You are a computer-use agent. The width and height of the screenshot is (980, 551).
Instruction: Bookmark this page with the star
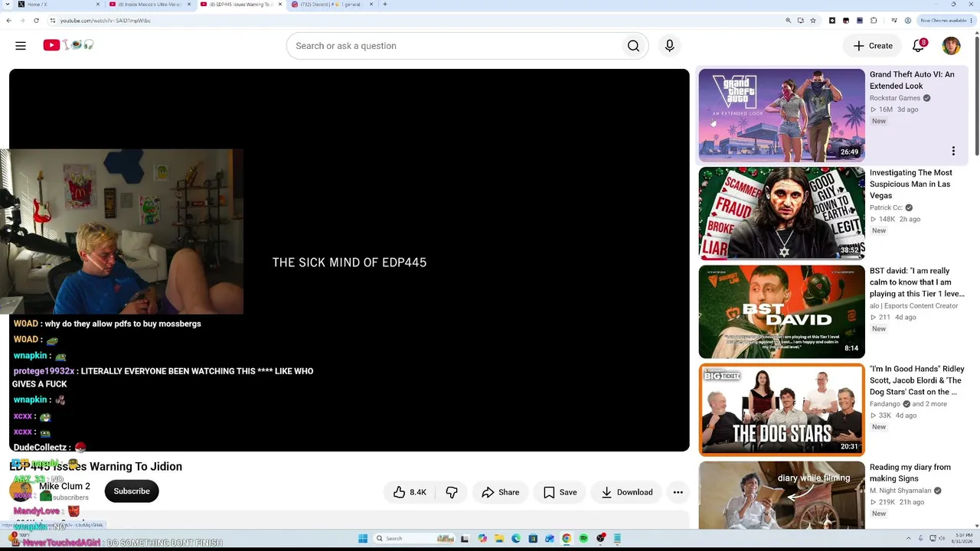click(813, 21)
